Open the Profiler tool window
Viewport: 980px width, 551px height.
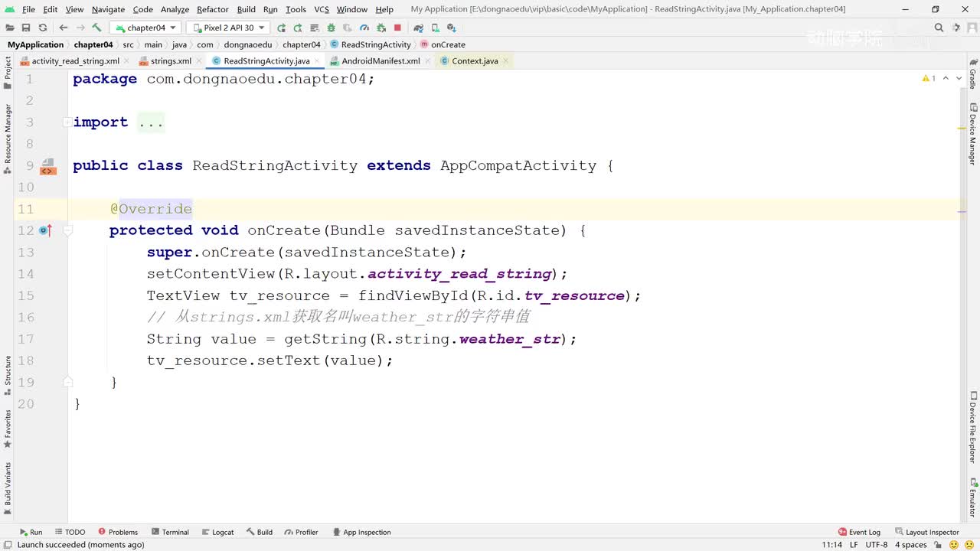point(301,532)
